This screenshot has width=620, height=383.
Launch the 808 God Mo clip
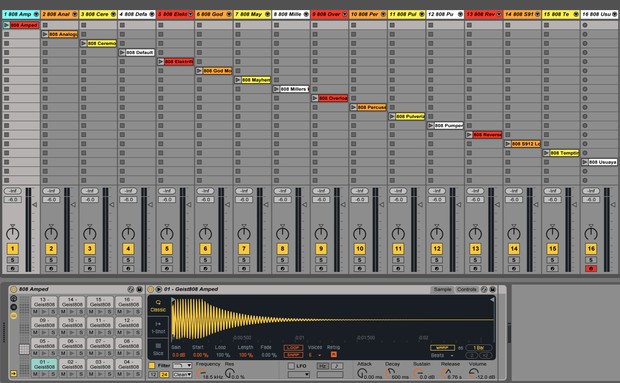click(199, 71)
